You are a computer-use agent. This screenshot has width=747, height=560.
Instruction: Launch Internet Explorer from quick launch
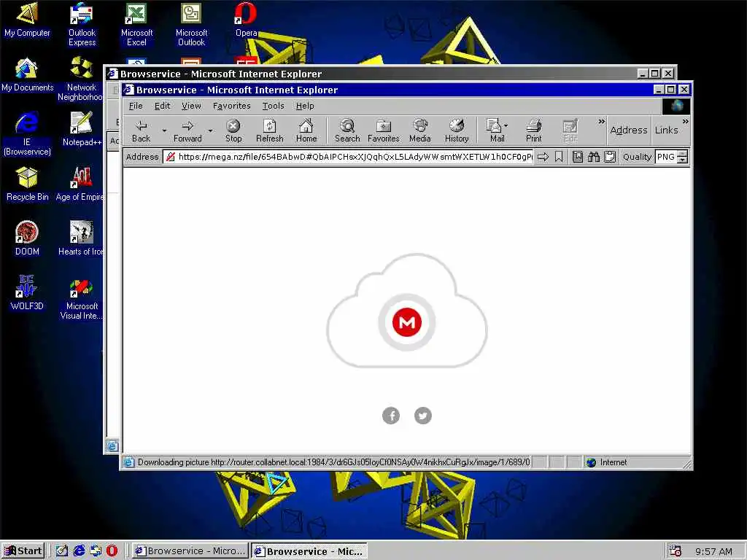click(79, 551)
